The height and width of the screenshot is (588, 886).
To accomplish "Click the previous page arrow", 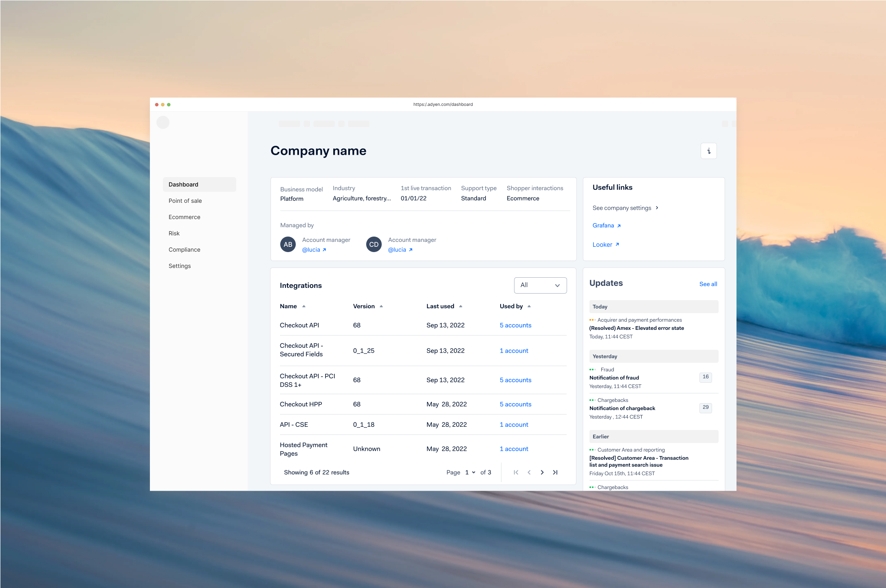I will coord(529,472).
